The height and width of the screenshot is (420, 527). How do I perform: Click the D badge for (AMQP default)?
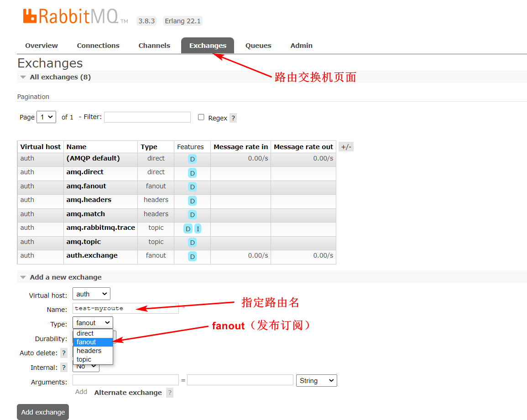[x=192, y=159]
